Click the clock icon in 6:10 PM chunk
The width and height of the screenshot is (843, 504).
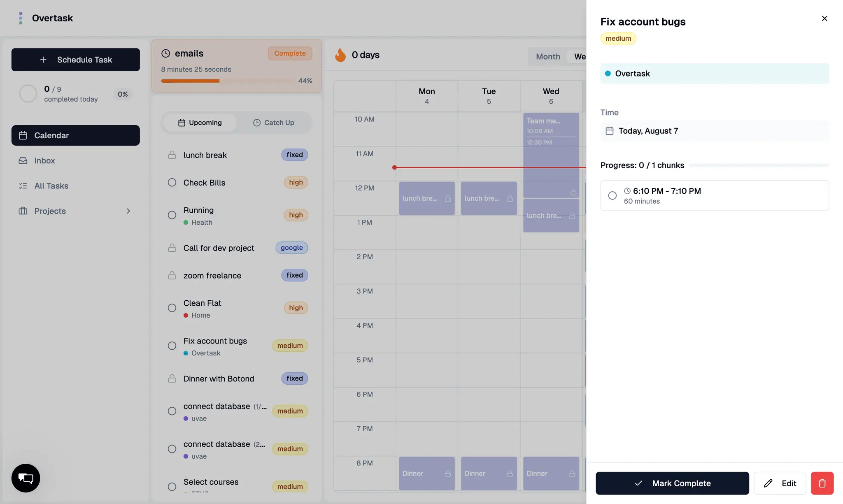[627, 191]
